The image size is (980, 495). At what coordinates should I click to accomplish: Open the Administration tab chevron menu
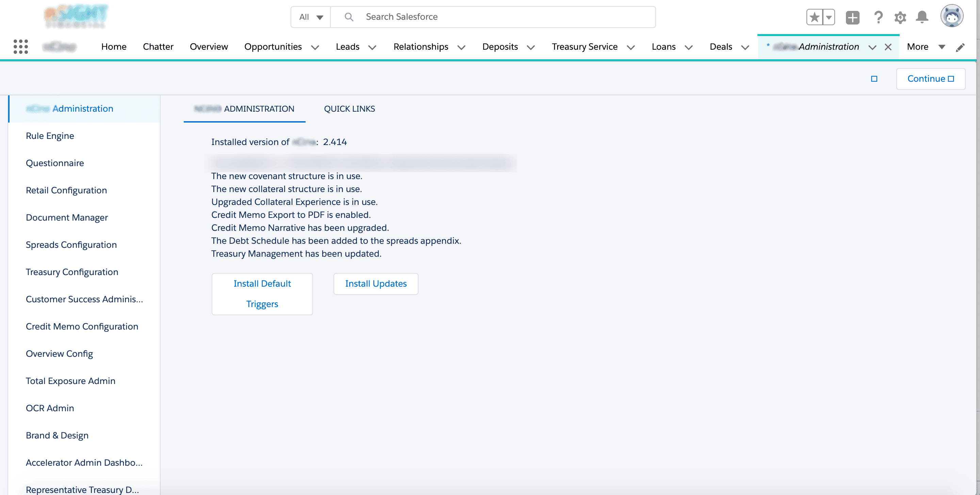coord(872,47)
